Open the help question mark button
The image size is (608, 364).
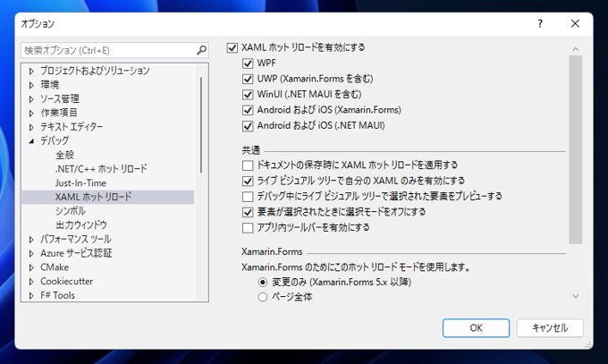tap(540, 23)
